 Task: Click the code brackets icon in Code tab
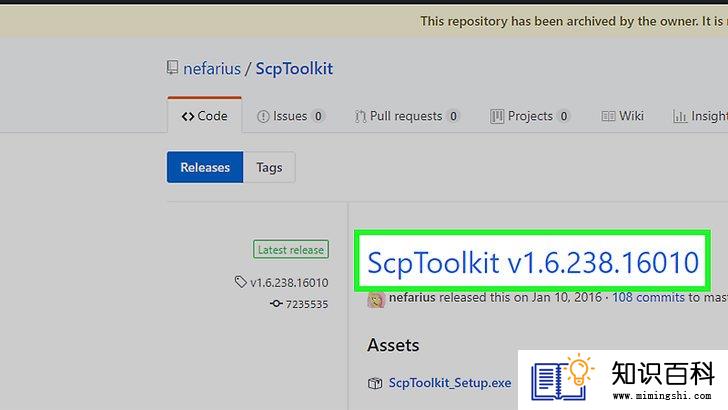(x=188, y=116)
